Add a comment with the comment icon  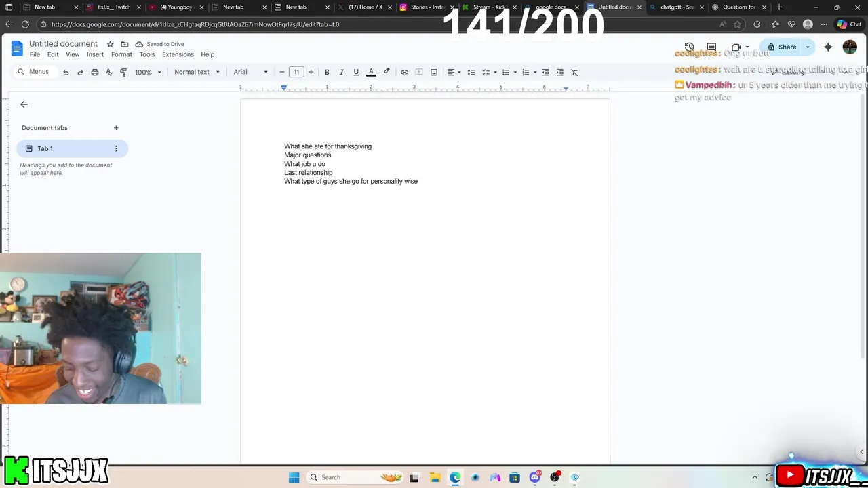(419, 72)
